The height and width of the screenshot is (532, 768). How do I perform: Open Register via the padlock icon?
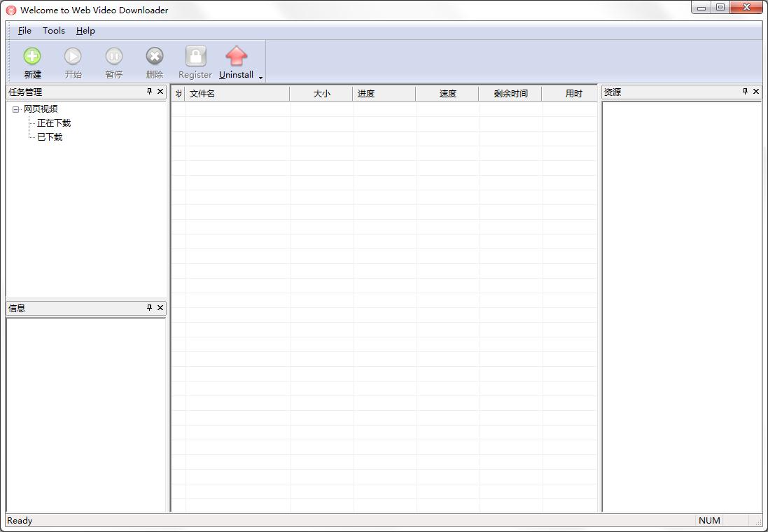(x=195, y=57)
